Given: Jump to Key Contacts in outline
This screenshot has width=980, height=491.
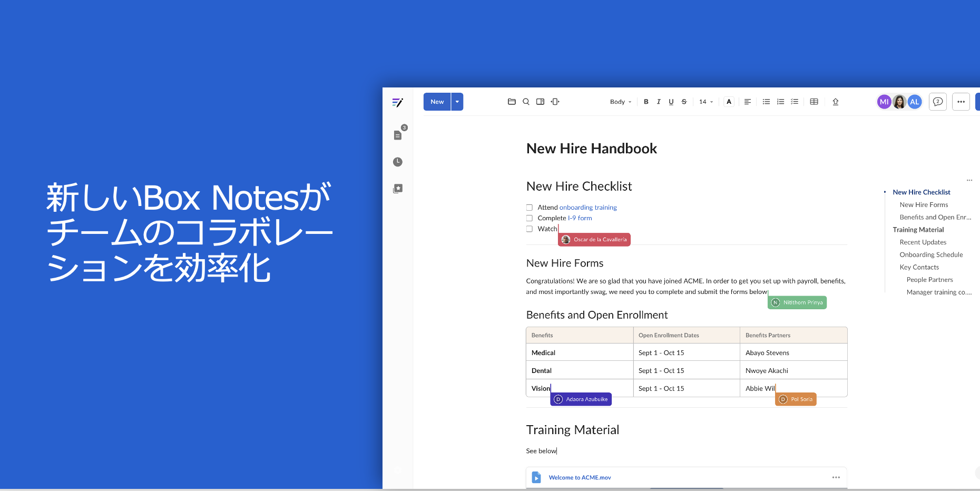Looking at the screenshot, I should click(x=919, y=267).
